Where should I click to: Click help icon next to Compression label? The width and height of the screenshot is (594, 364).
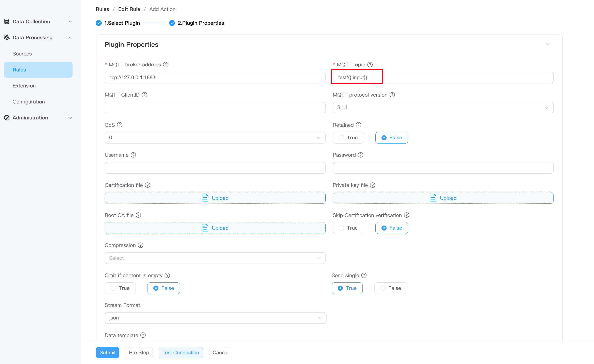[x=141, y=245]
